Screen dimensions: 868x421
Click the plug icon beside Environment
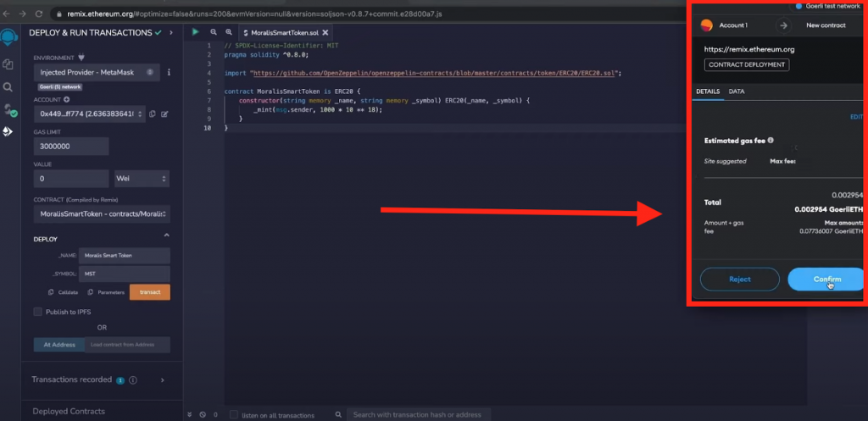81,57
